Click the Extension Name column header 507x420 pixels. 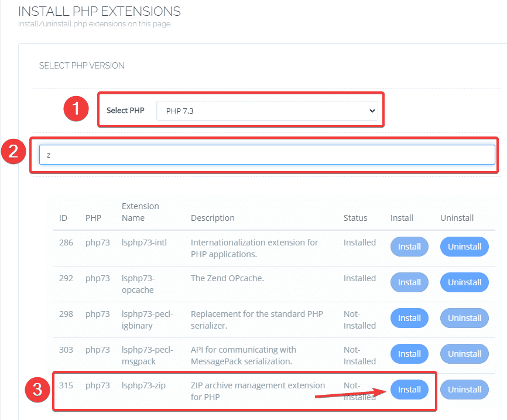140,212
